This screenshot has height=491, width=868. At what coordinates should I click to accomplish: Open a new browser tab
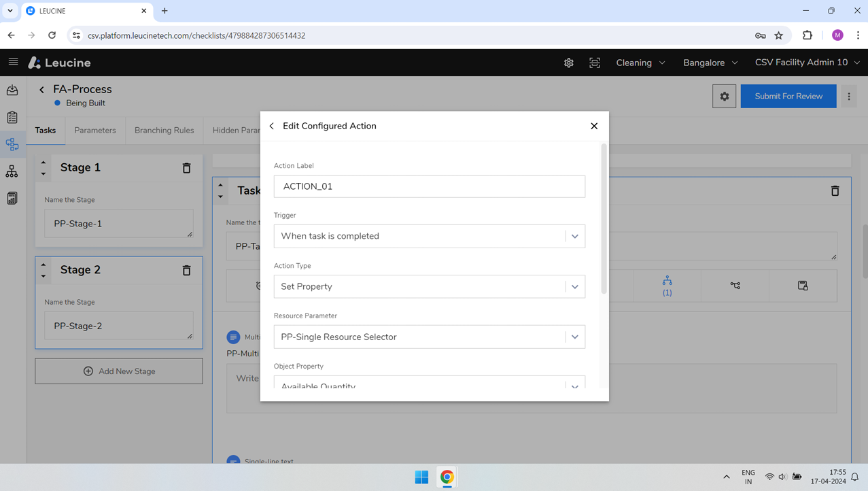point(164,11)
